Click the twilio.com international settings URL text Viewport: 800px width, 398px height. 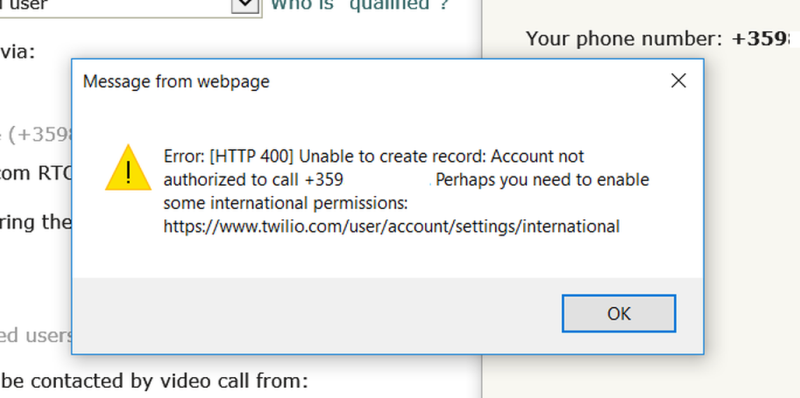391,226
